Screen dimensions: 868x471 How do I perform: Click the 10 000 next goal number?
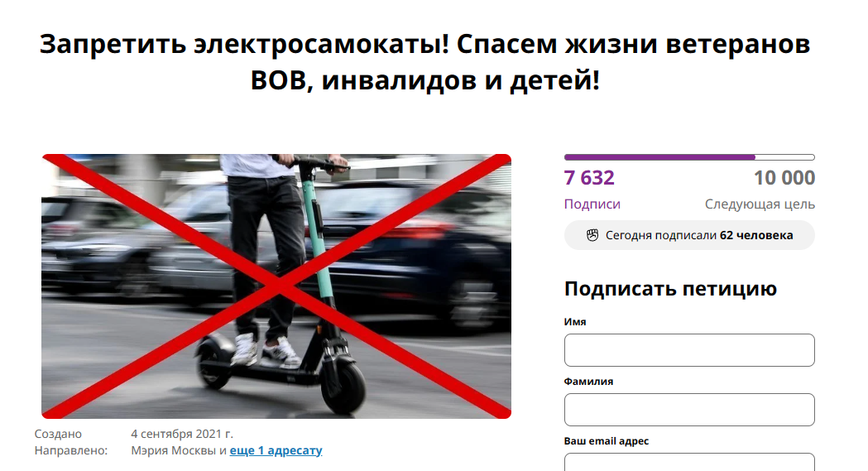click(x=784, y=178)
